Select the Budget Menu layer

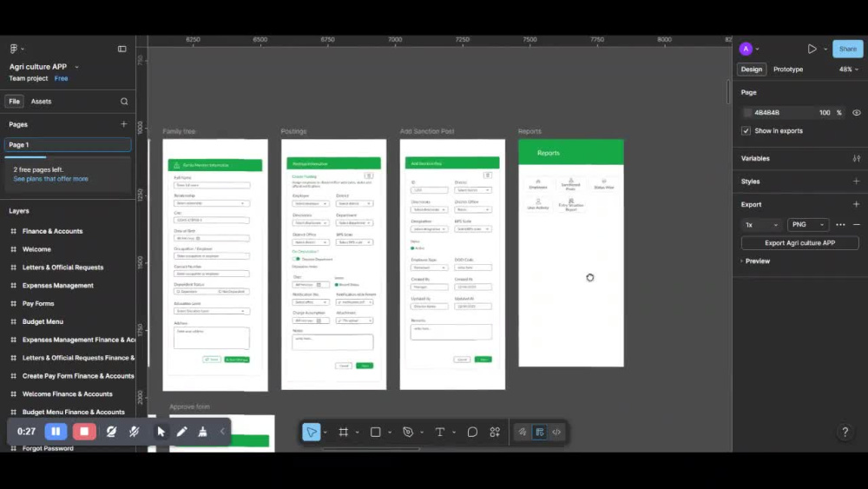pyautogui.click(x=43, y=321)
